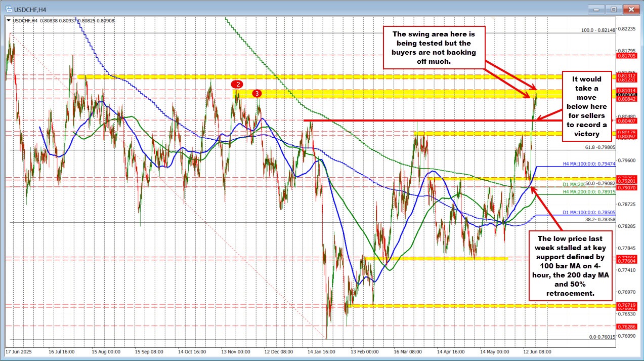
Task: Maximize the USDCHF,H4 chart window
Action: click(x=614, y=9)
